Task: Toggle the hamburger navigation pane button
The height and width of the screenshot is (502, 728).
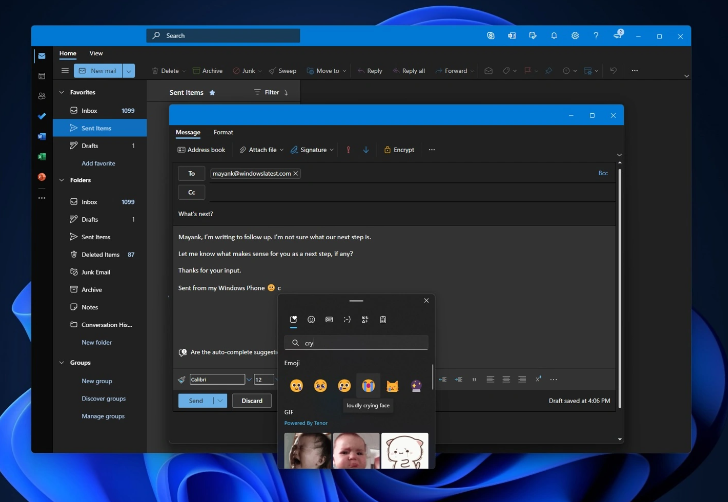Action: click(66, 71)
